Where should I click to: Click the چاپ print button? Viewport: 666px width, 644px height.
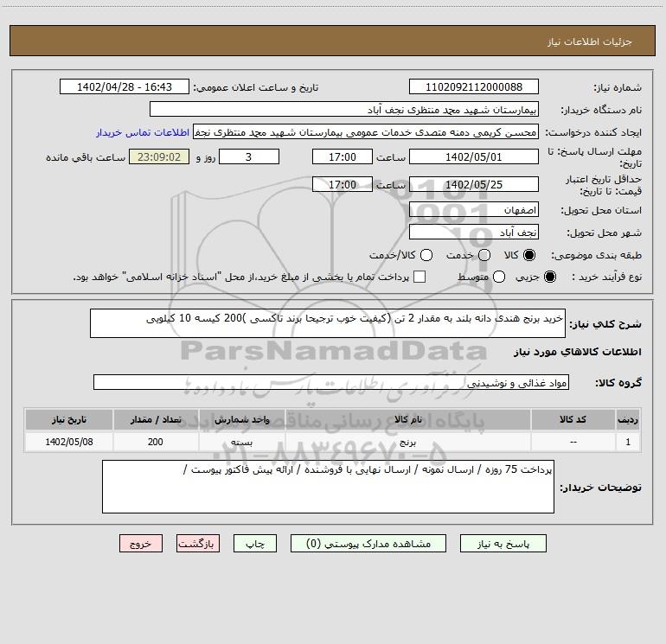[255, 544]
